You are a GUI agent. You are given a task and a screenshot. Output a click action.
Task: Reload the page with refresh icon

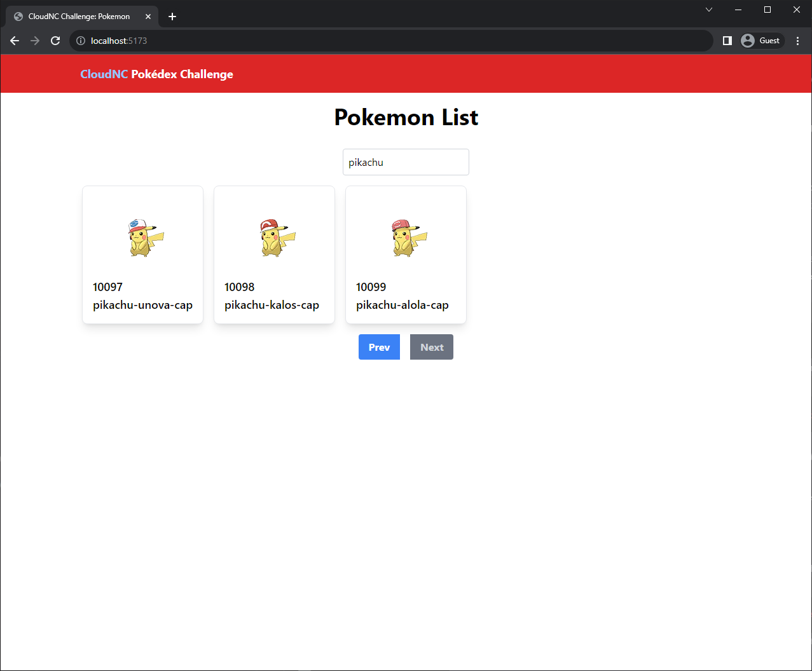55,41
